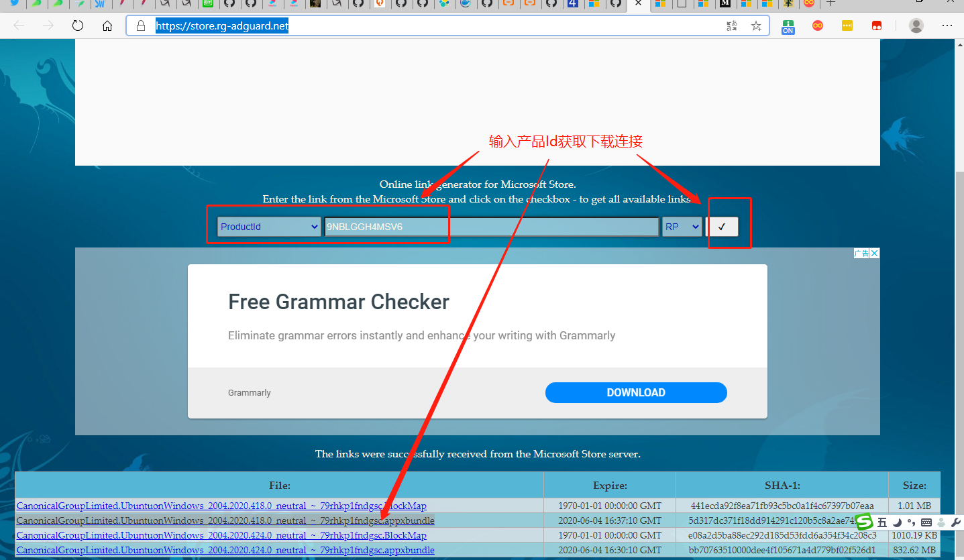Open the browser profile avatar

pos(916,25)
